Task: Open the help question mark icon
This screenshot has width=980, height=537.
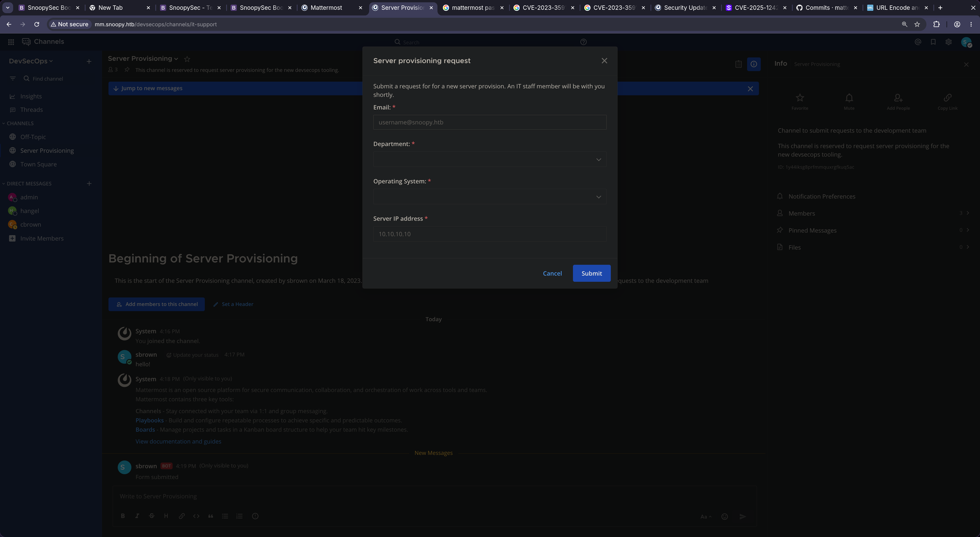Action: [x=583, y=42]
